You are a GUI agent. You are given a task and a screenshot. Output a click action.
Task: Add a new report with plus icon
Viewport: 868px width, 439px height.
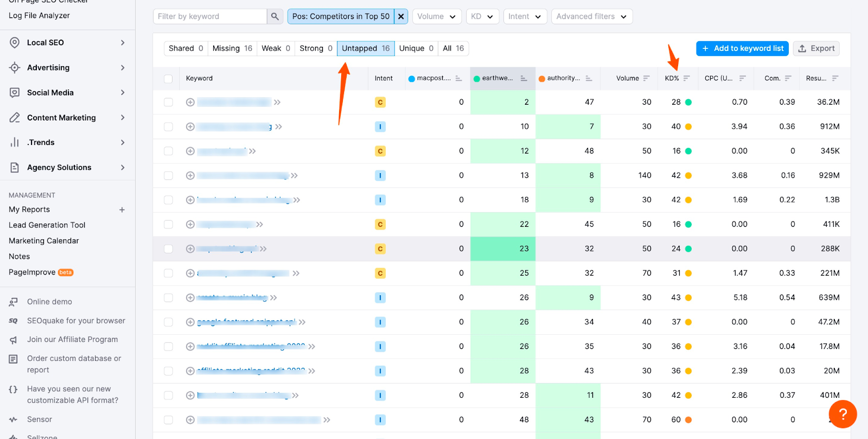click(122, 209)
